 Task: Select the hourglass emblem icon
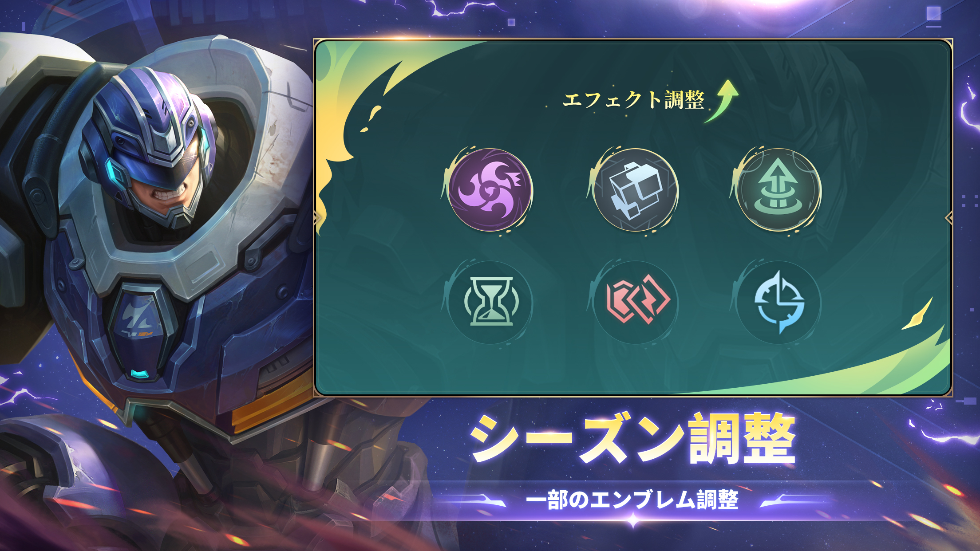490,302
